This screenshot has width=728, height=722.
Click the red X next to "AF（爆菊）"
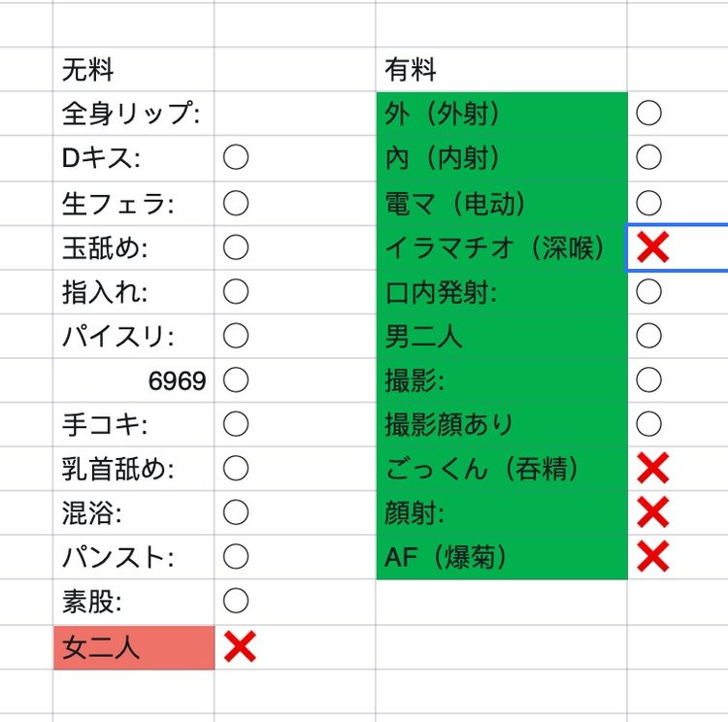(653, 557)
